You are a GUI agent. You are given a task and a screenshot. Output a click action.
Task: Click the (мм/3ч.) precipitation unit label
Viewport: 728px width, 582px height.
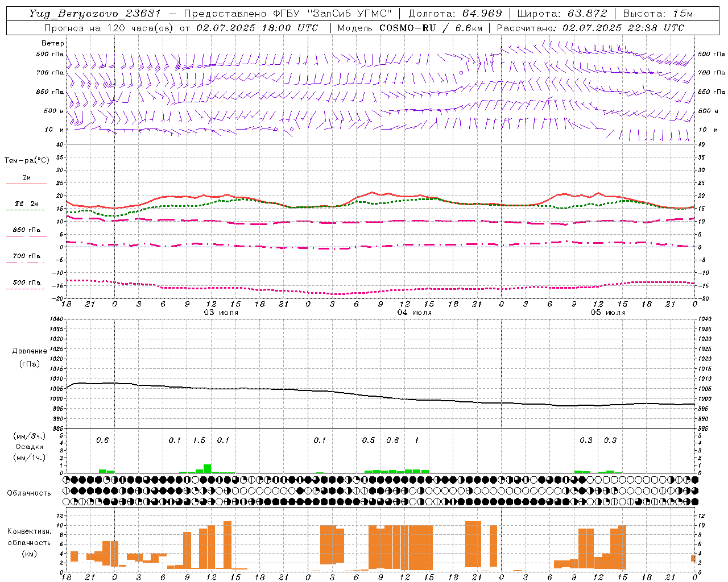(30, 436)
